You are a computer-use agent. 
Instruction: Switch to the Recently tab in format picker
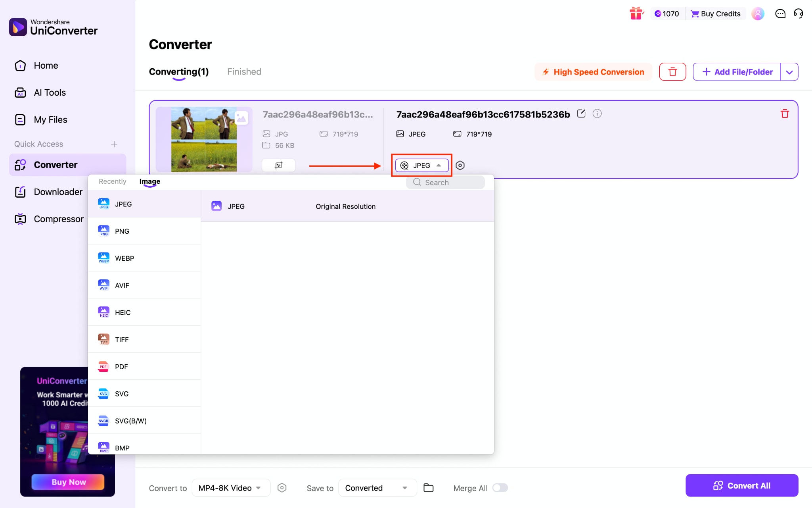tap(112, 181)
